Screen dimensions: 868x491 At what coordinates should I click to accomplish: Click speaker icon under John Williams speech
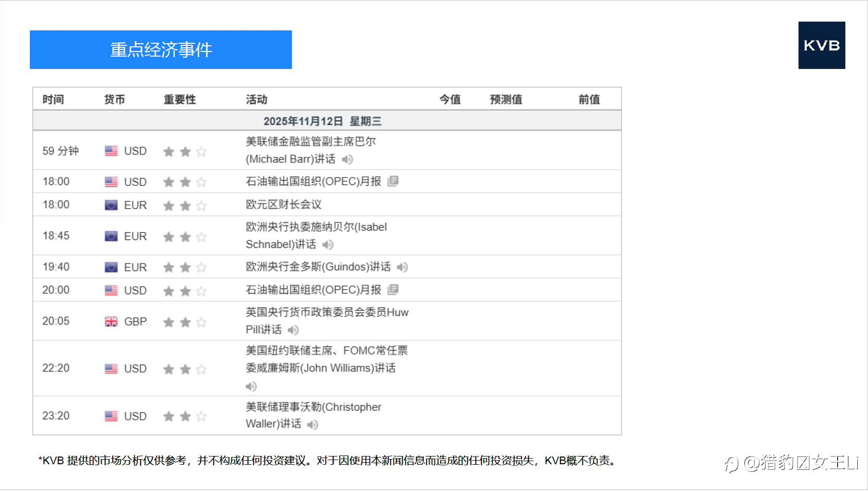point(251,387)
